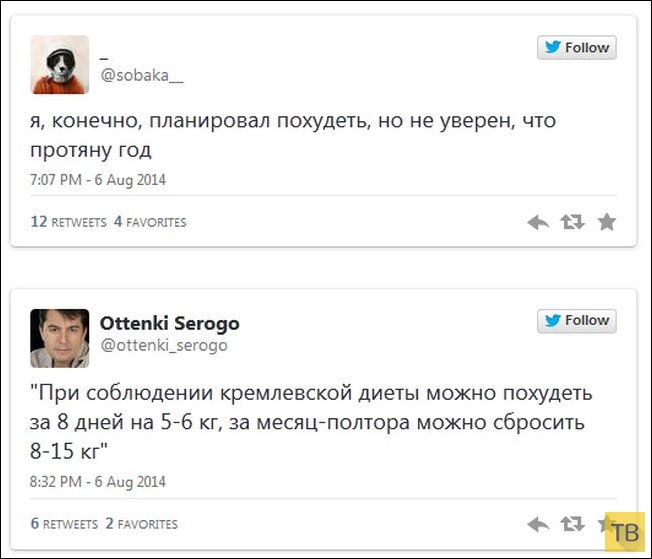Open the 7:07 PM - 6 Aug 2014 timestamp
This screenshot has height=559, width=652.
(x=96, y=180)
